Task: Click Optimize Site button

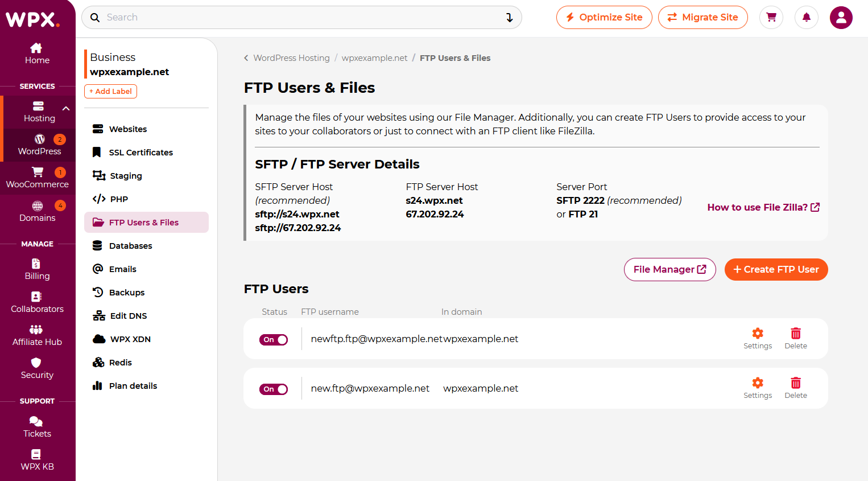Action: 604,17
